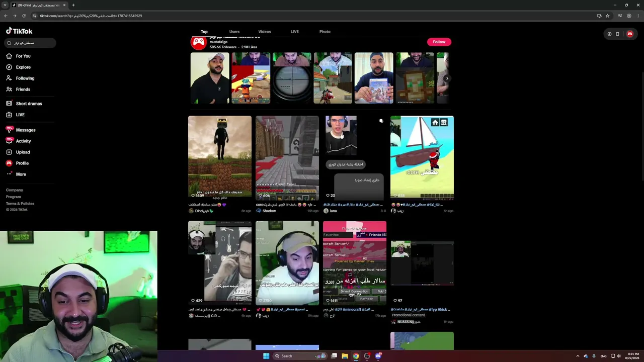
Task: Open the LIVE icon in the sidebar
Action: [x=9, y=115]
